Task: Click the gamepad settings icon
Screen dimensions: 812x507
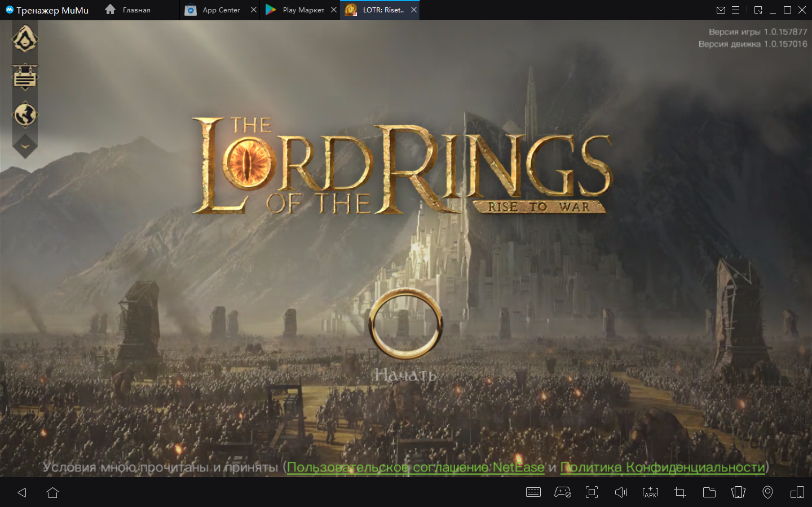Action: pos(562,492)
